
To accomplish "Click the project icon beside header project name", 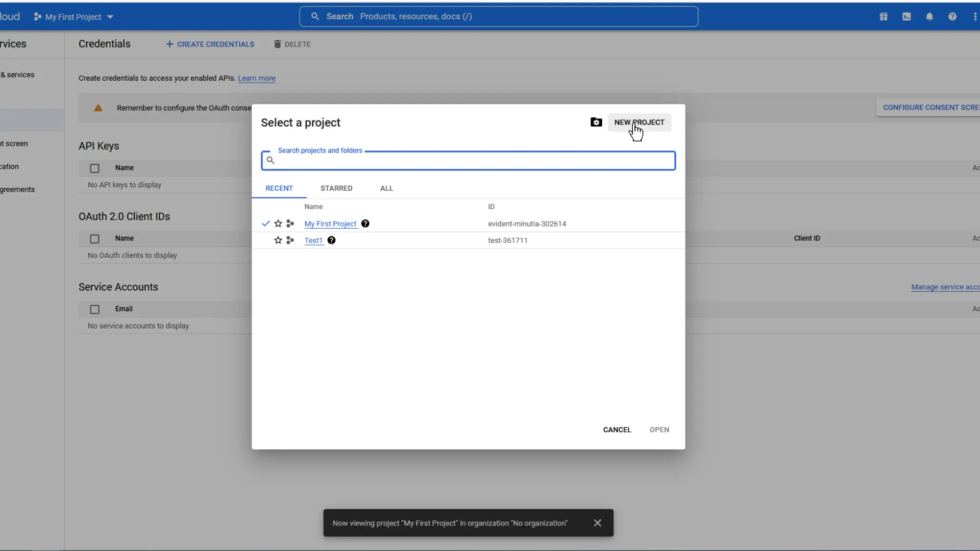I will pos(38,17).
